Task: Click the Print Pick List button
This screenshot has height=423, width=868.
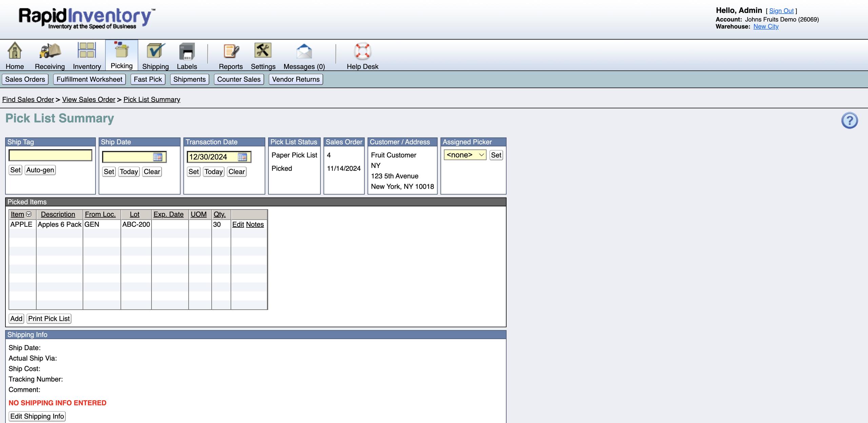Action: point(49,319)
